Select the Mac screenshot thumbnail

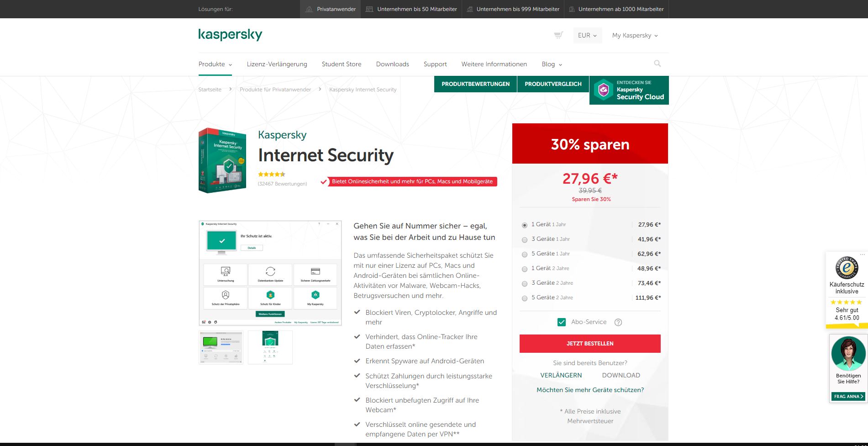221,347
